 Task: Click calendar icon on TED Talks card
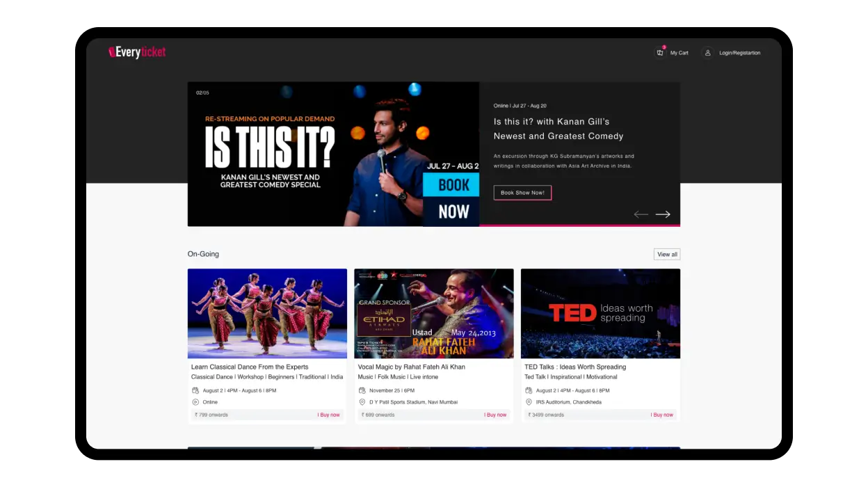[529, 390]
